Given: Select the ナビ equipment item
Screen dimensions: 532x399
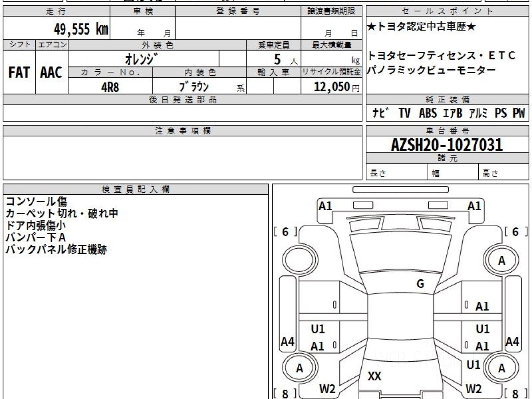Looking at the screenshot, I should pyautogui.click(x=380, y=113).
